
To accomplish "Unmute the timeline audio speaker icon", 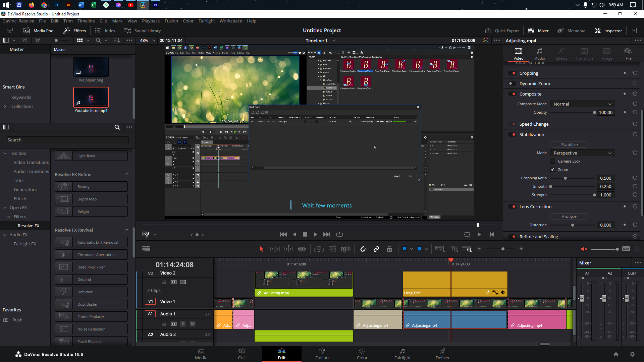I will point(584,249).
